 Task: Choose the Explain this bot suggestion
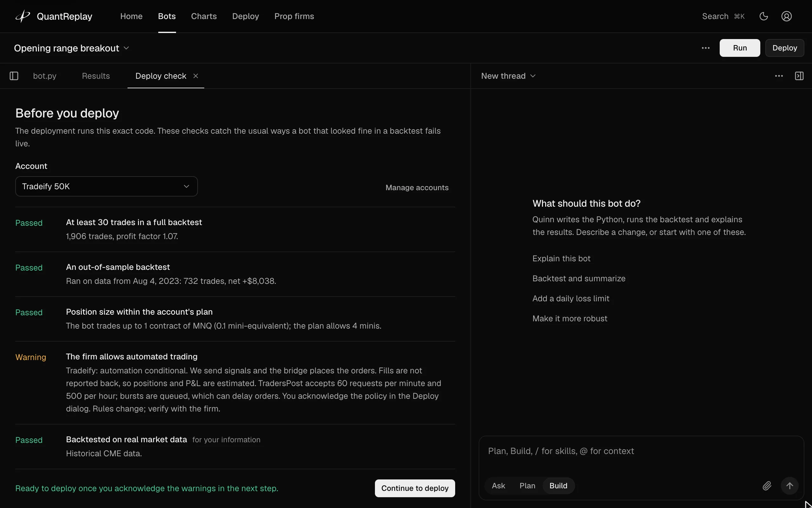click(561, 258)
